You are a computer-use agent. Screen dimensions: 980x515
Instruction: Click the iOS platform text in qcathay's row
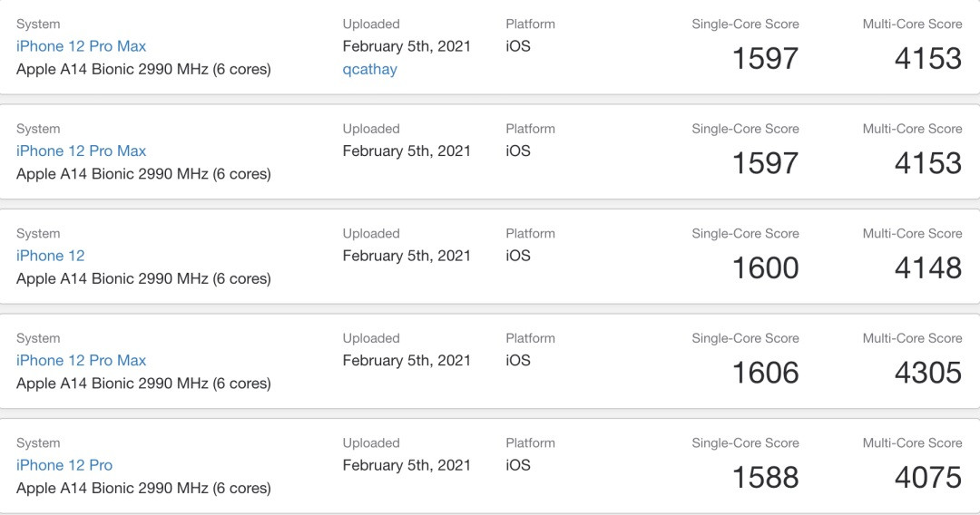point(518,46)
